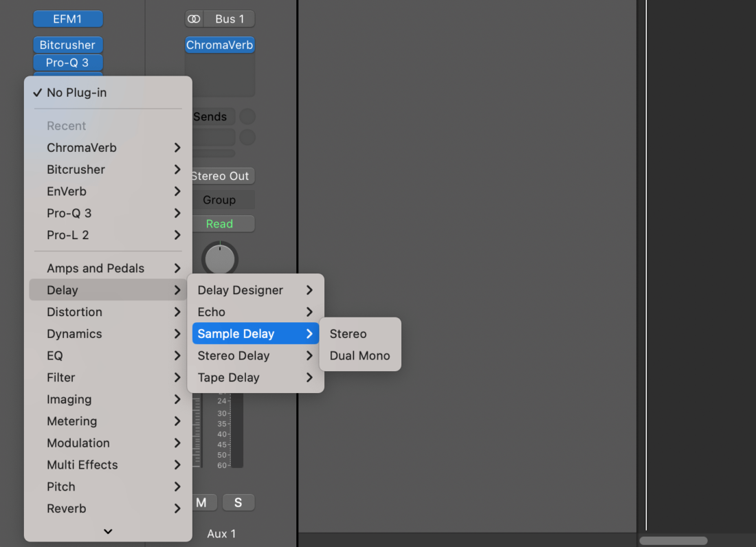The height and width of the screenshot is (547, 756).
Task: Select Pro-L 2 from the Recent plug-ins
Action: click(108, 235)
